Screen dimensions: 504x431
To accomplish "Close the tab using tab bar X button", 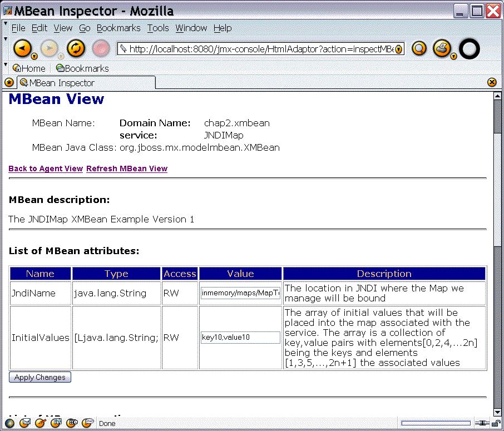I will pos(492,82).
